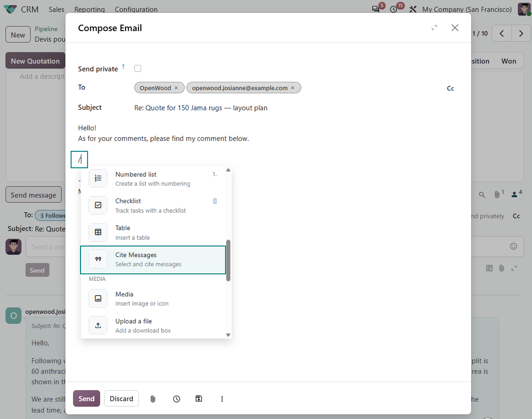Remove the OpenWood recipient tag
Image resolution: width=532 pixels, height=419 pixels.
click(176, 88)
